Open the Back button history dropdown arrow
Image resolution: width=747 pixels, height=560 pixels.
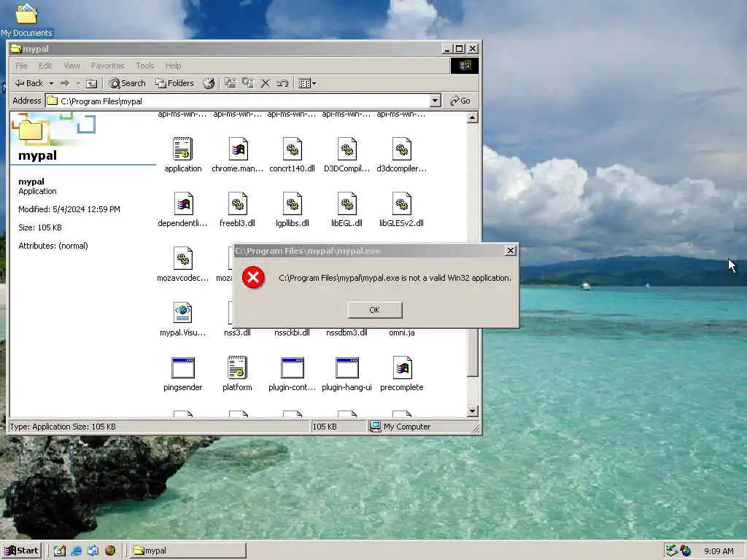click(x=51, y=83)
